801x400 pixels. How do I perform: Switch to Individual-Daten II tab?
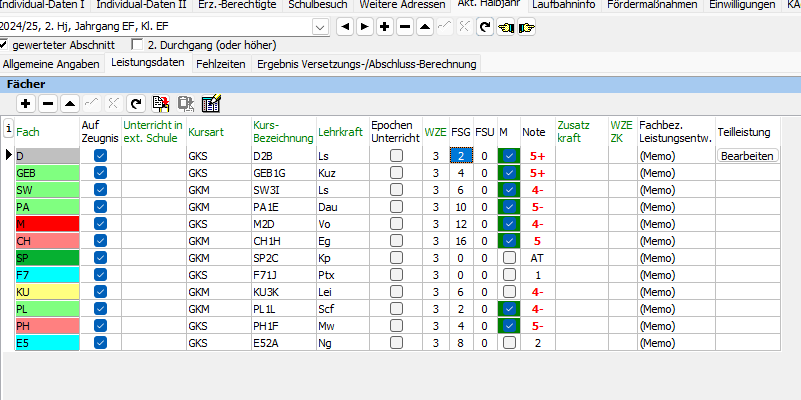142,5
